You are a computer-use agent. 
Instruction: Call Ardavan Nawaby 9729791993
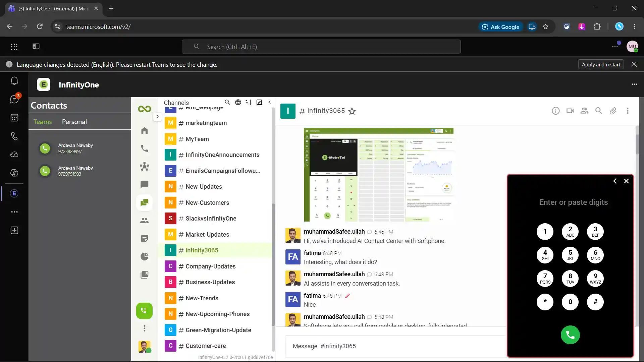[x=45, y=171]
